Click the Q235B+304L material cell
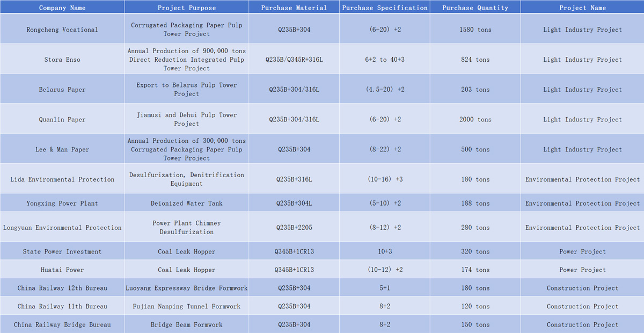The height and width of the screenshot is (333, 644). (x=294, y=203)
